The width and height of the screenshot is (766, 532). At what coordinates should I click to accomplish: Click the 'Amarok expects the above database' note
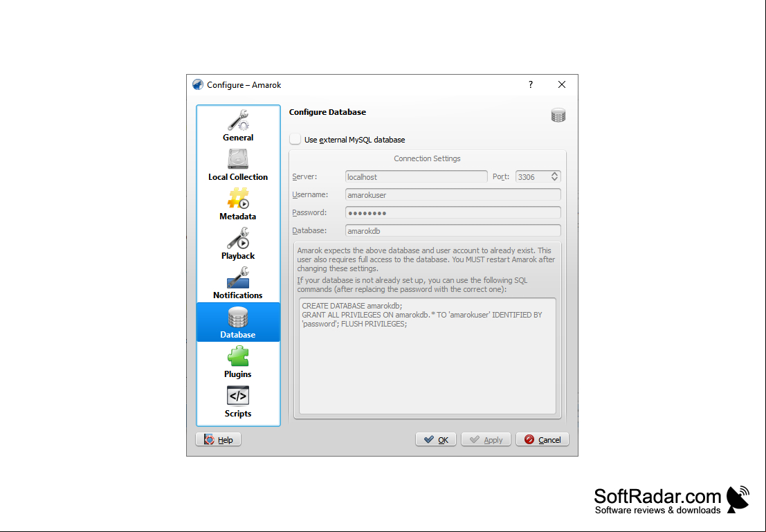426,259
